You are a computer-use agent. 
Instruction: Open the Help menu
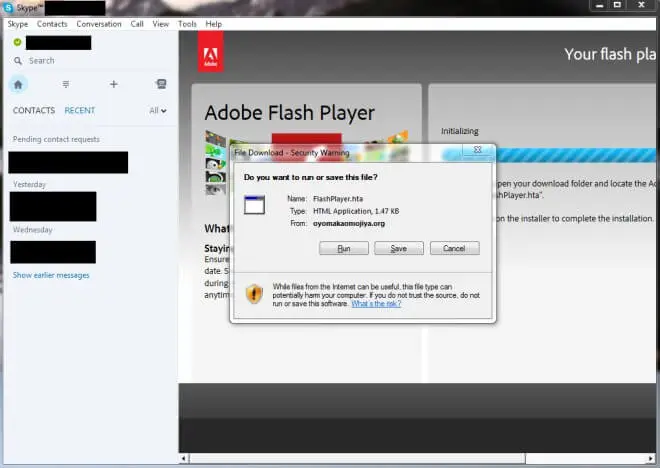pos(214,24)
